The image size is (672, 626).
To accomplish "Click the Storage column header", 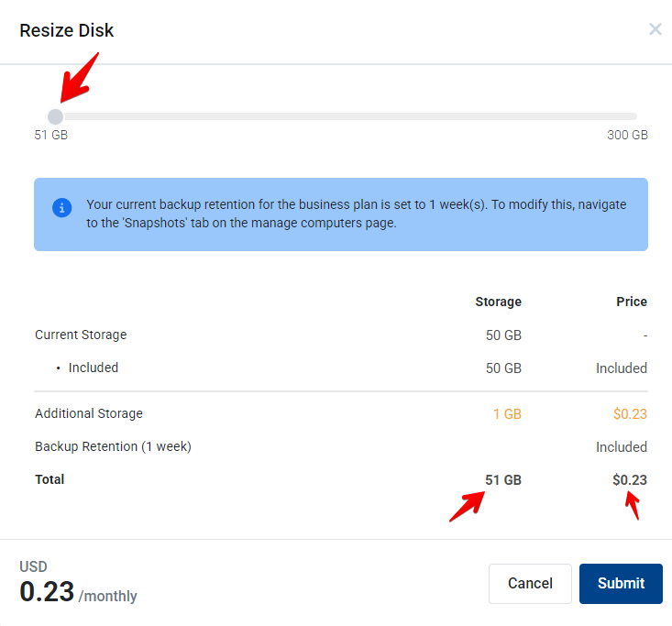I will point(498,302).
